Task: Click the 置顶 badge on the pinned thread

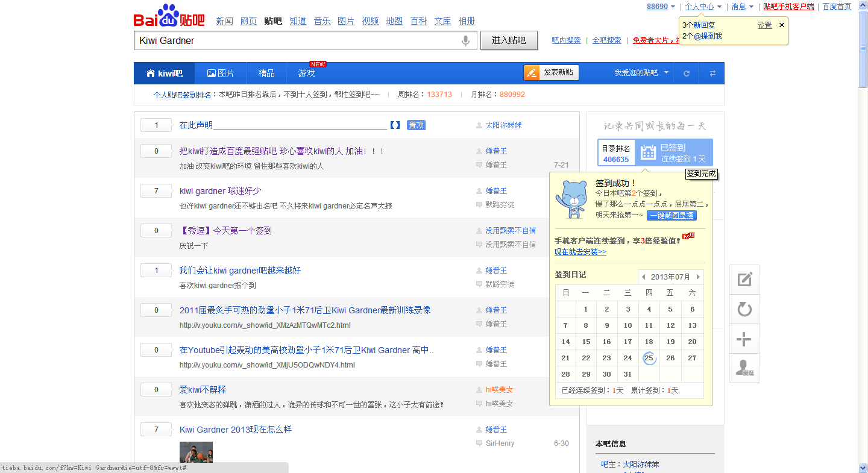Action: [x=416, y=125]
